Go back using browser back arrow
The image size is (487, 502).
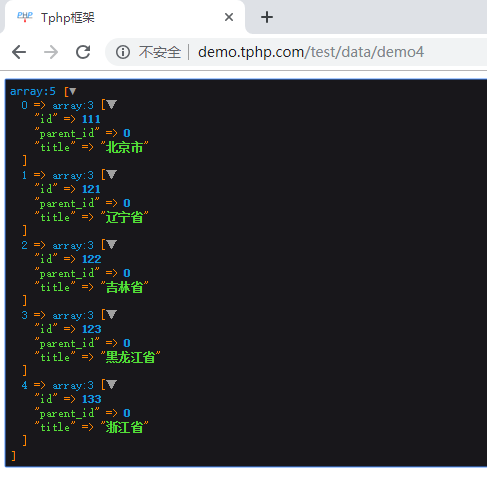pyautogui.click(x=19, y=52)
